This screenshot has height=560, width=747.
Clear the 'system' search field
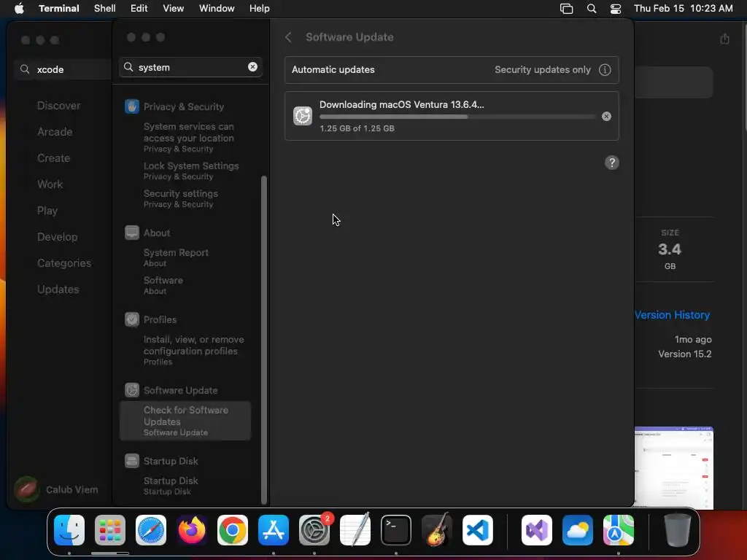coord(252,67)
